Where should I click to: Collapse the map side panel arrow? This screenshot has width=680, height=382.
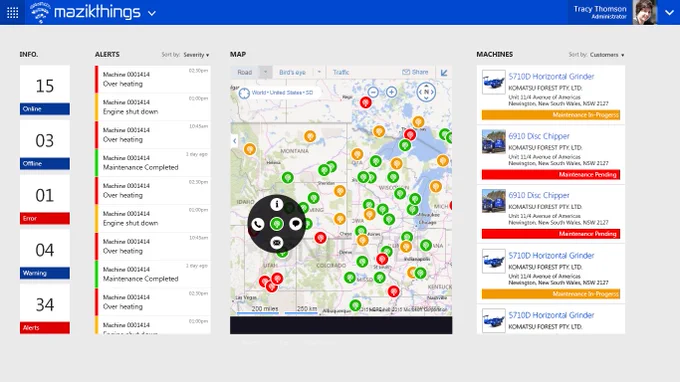tap(235, 140)
